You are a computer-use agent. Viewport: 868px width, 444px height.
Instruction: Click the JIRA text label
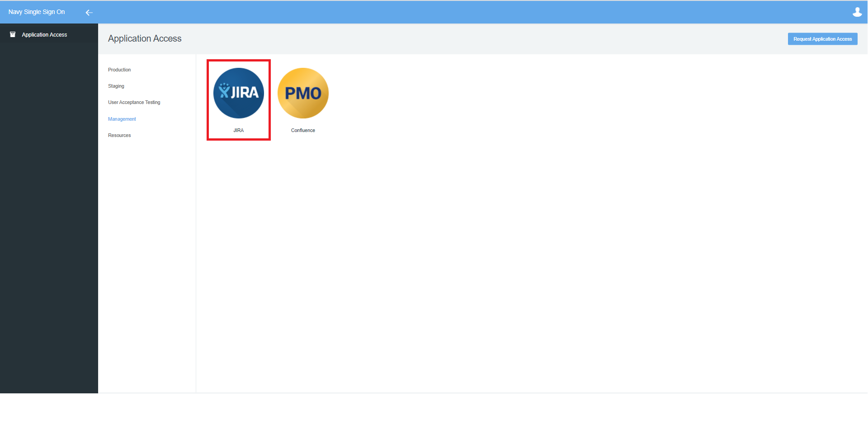coord(239,130)
